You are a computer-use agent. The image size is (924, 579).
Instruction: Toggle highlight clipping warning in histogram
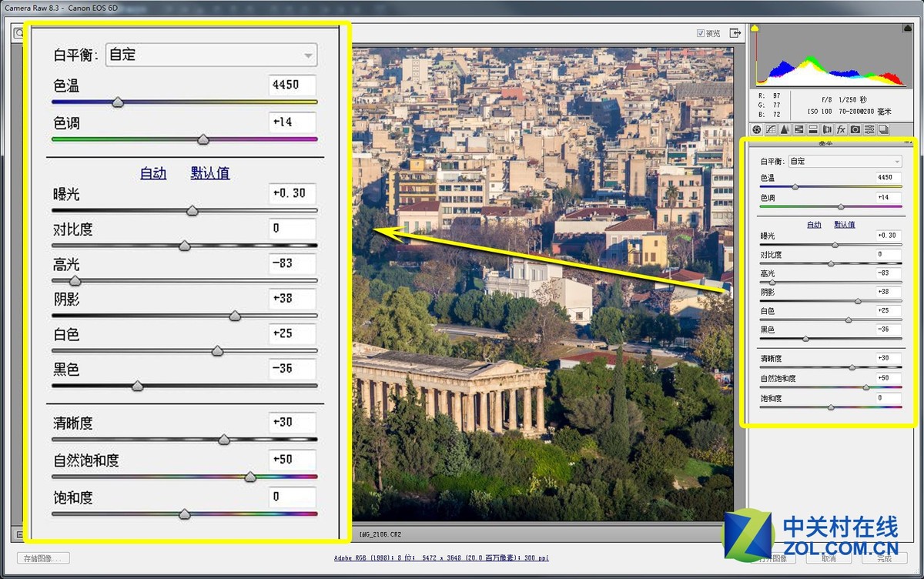(907, 28)
